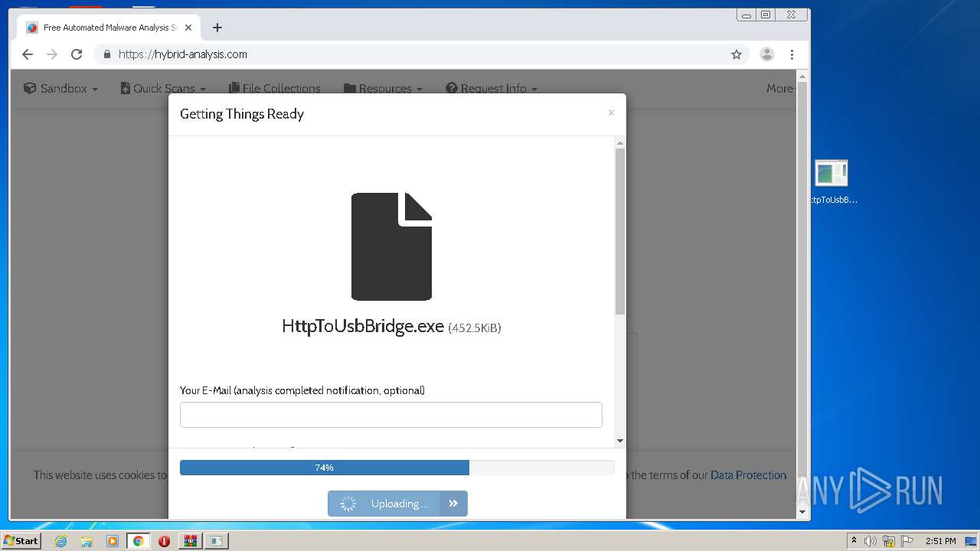Switch to Chrome in the taskbar
The image size is (980, 551).
point(139,541)
